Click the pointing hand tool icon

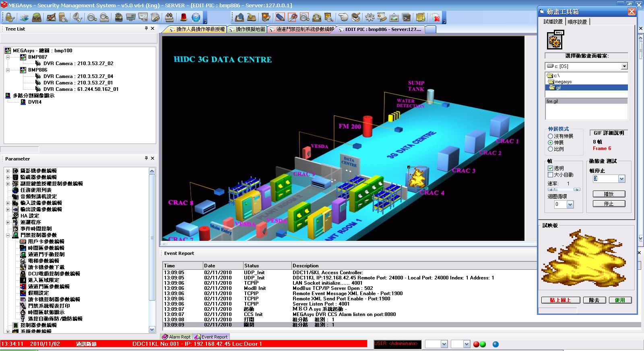(343, 17)
